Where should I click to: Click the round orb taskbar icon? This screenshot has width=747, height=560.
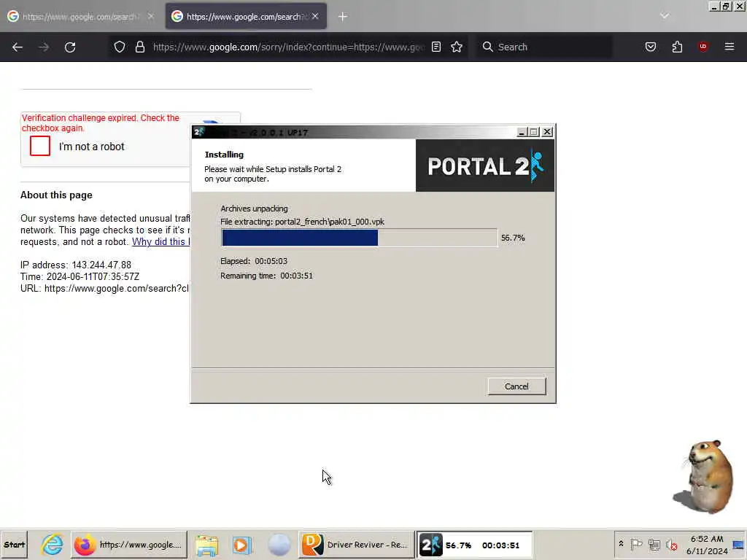click(279, 545)
